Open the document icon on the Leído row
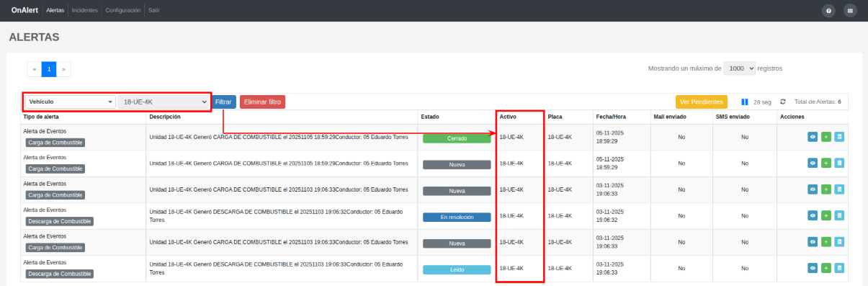Viewport: 868px width, 286px height. coord(839,268)
